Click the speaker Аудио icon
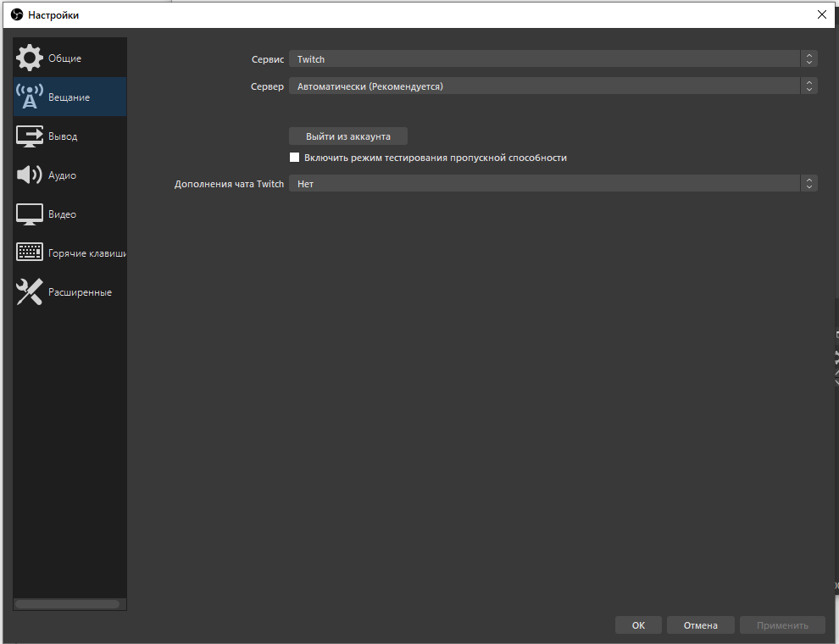The height and width of the screenshot is (644, 839). pos(30,175)
